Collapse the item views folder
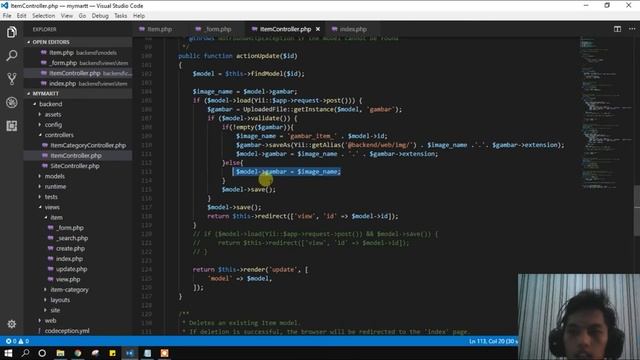 click(x=56, y=217)
